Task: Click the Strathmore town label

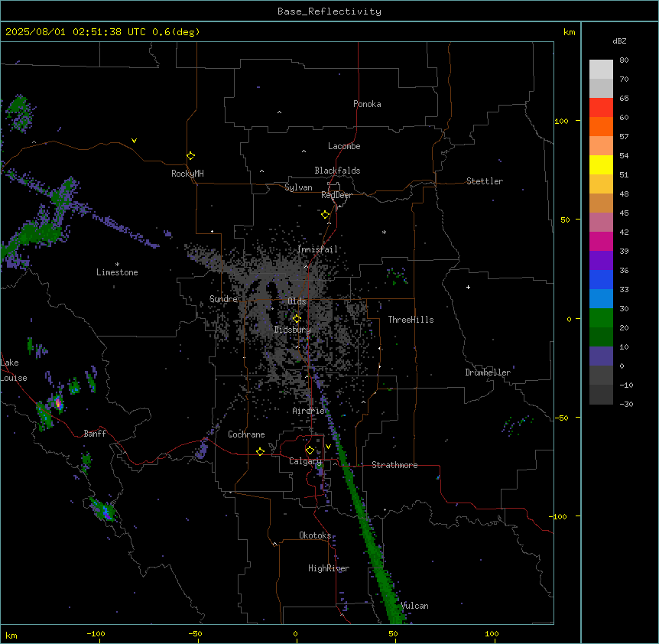Action: [394, 465]
